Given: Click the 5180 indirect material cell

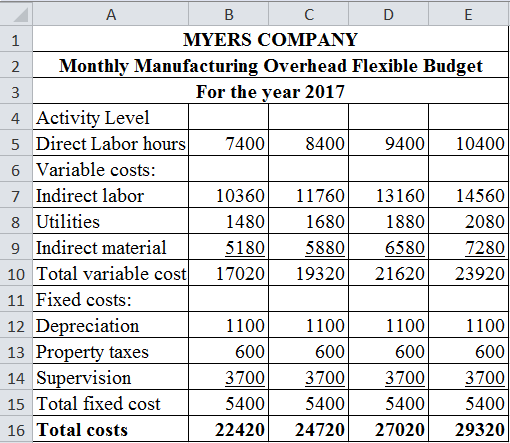Looking at the screenshot, I should [x=229, y=247].
